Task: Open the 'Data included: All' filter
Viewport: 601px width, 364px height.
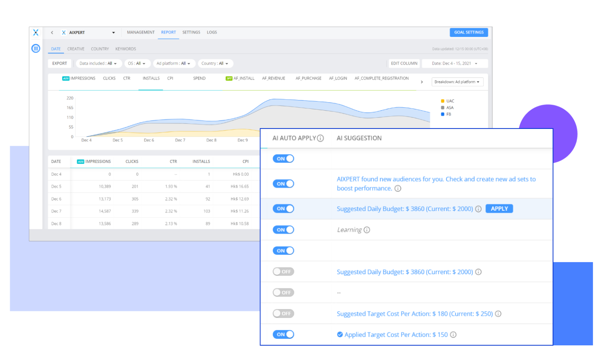Action: point(99,64)
